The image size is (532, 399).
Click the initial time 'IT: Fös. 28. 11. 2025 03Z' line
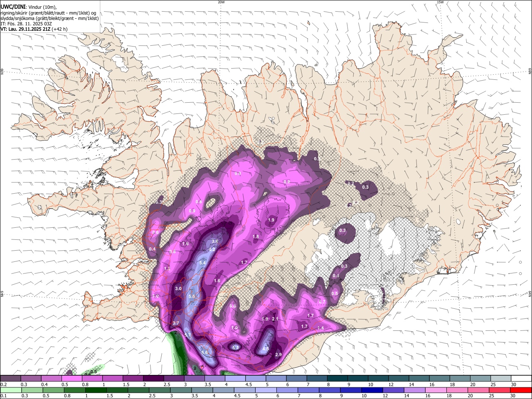[x=26, y=24]
